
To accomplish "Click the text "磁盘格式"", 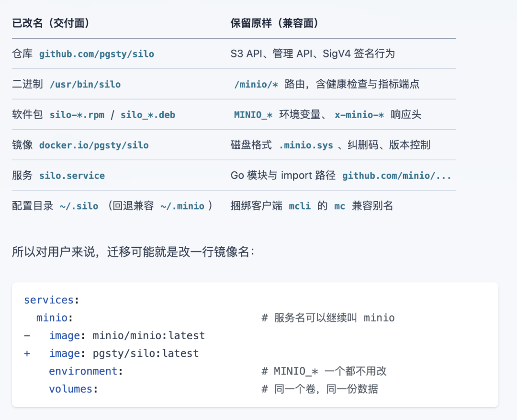I will click(x=251, y=145).
